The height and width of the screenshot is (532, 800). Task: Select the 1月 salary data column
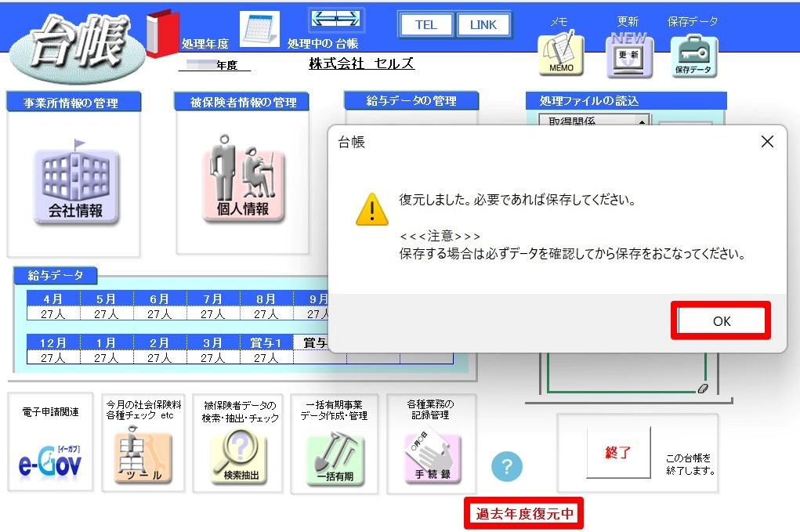(106, 342)
